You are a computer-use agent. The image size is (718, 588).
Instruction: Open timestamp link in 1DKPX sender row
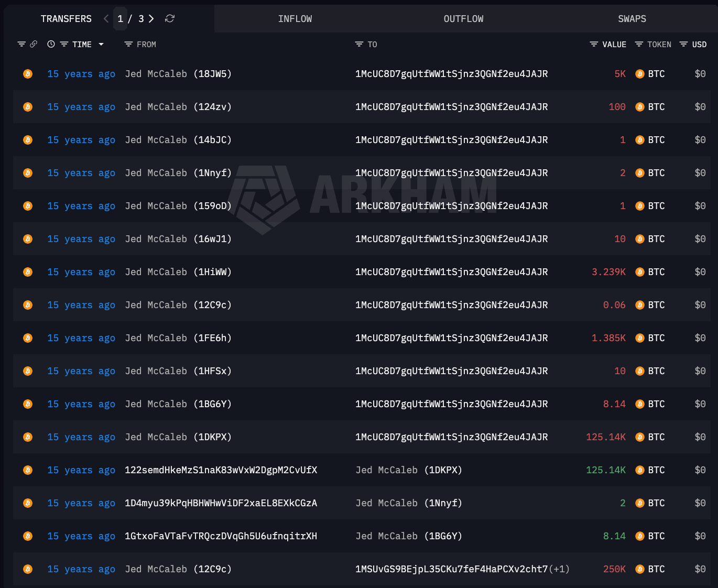click(x=81, y=437)
